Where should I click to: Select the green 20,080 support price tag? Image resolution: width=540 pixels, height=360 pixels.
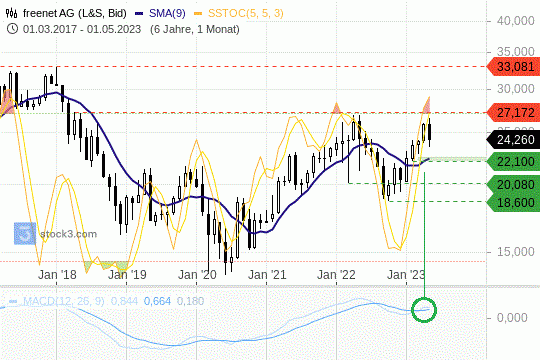click(513, 185)
